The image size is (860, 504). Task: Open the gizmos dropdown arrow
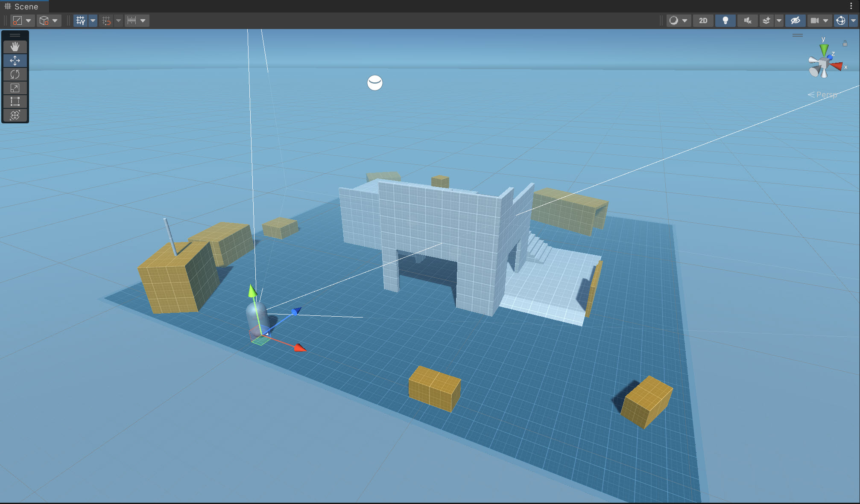click(853, 20)
